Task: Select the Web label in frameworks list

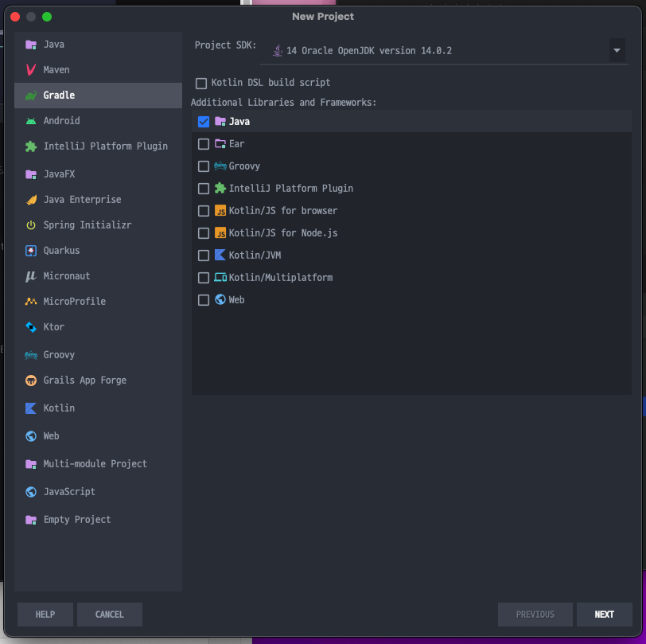Action: (x=236, y=300)
